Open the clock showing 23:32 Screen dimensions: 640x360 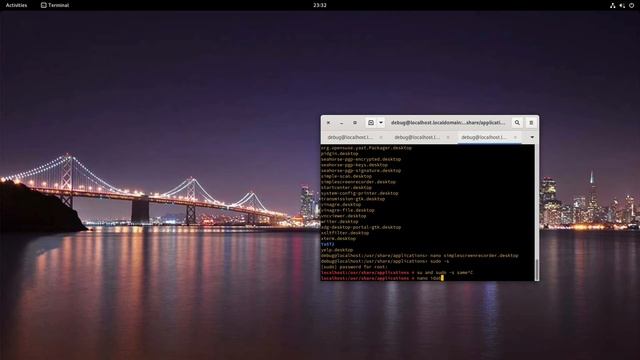(320, 5)
